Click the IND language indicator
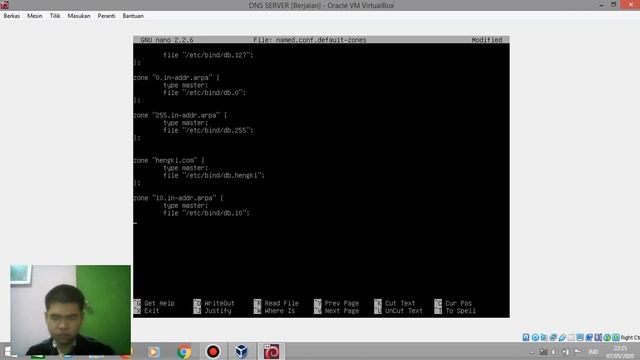 [x=593, y=352]
